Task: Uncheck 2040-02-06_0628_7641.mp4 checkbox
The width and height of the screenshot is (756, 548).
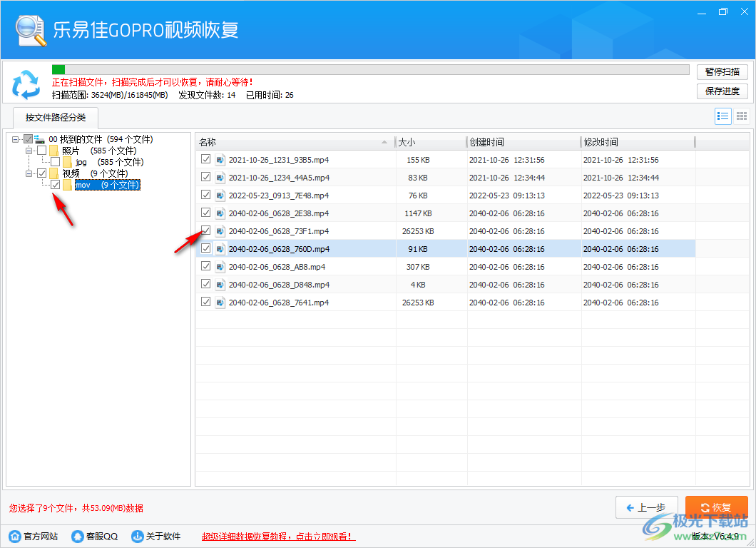Action: click(x=206, y=302)
